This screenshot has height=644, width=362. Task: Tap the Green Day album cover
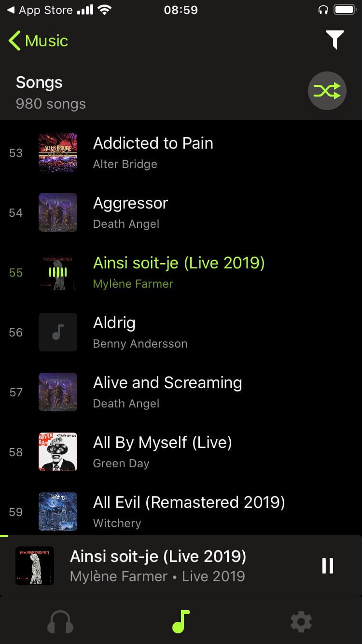pos(58,452)
